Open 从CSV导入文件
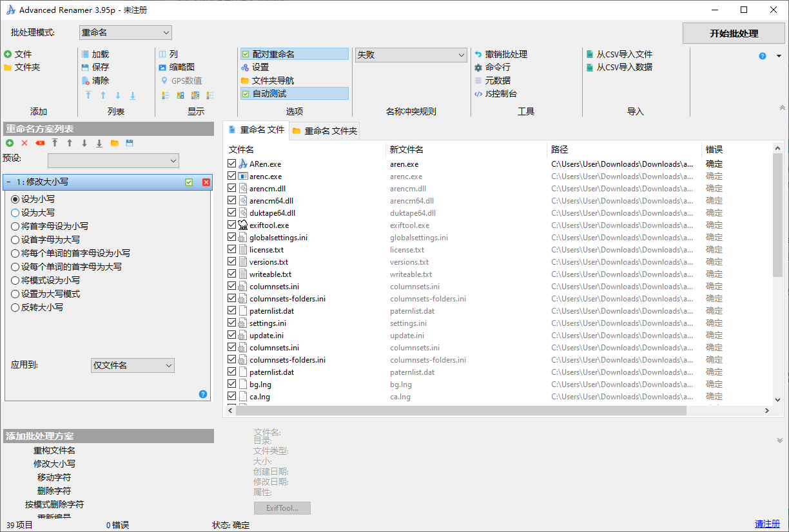789x532 pixels. tap(619, 54)
